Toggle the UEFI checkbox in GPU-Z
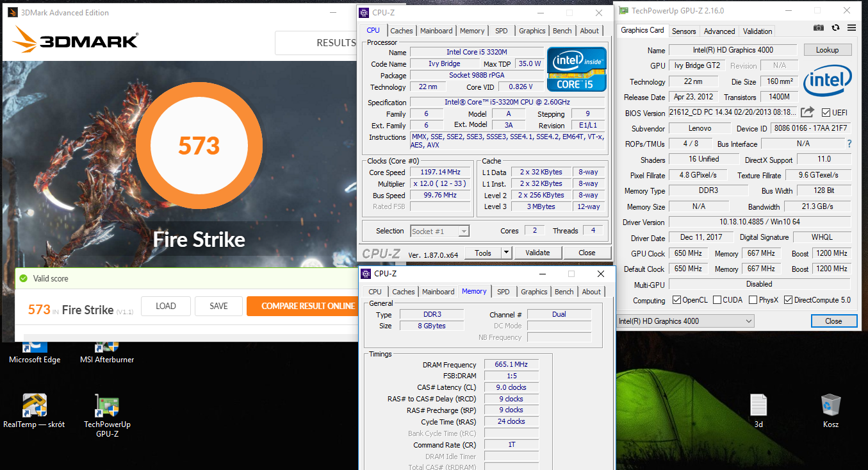The width and height of the screenshot is (868, 470). tap(826, 112)
